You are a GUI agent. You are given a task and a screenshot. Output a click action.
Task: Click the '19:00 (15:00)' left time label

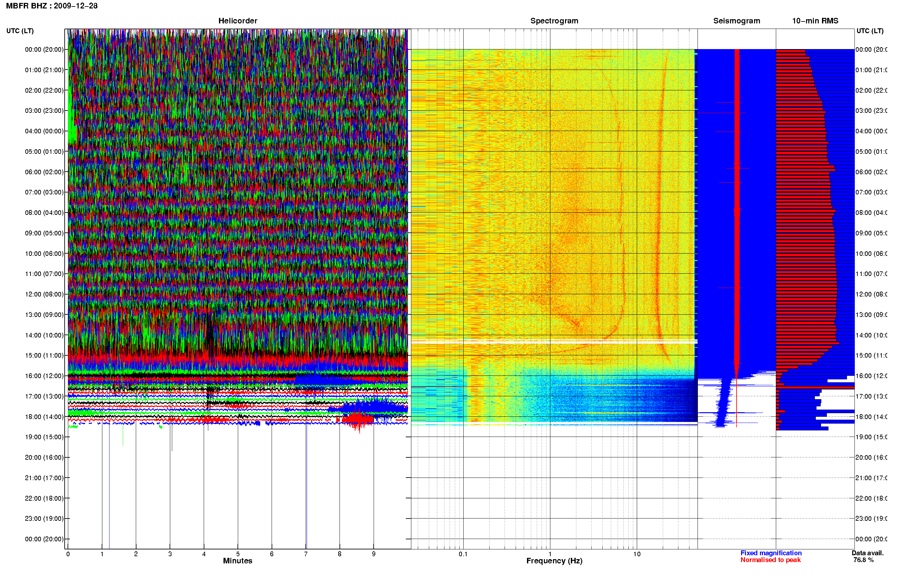point(44,437)
